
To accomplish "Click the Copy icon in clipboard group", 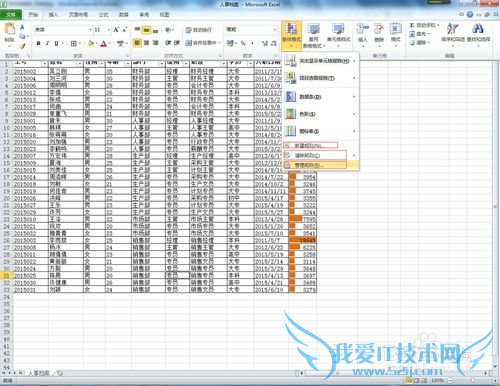I will pyautogui.click(x=22, y=36).
